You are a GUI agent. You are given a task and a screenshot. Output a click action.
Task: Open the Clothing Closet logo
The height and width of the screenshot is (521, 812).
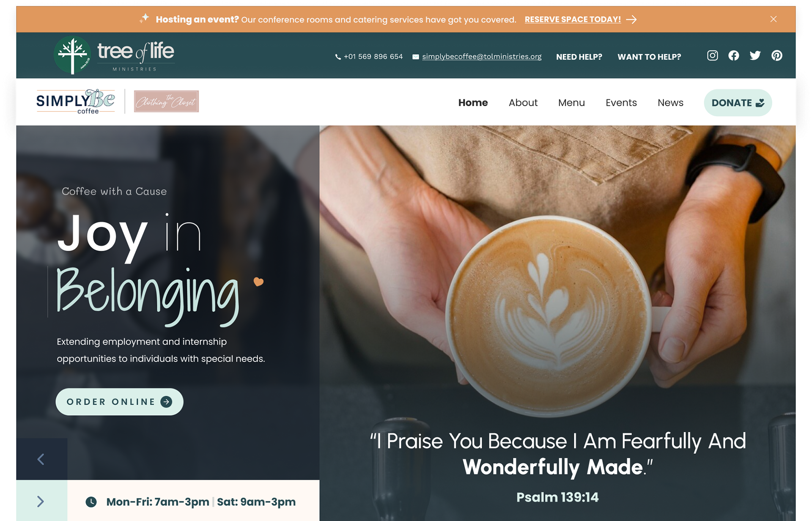[x=166, y=101]
